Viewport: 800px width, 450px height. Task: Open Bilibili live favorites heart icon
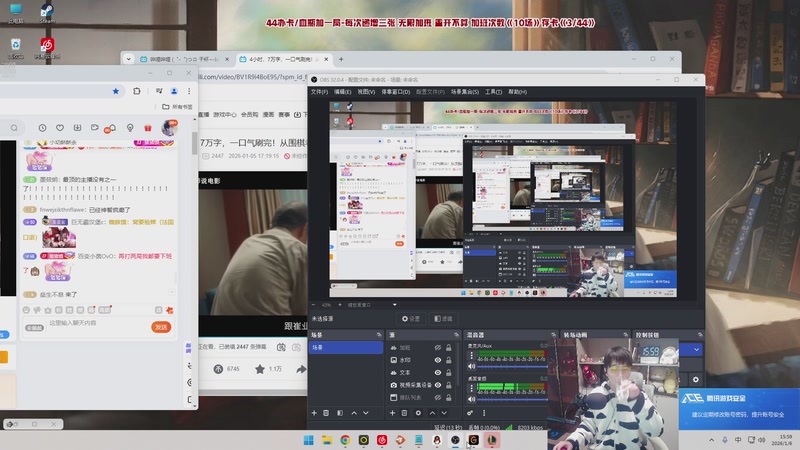pyautogui.click(x=60, y=128)
